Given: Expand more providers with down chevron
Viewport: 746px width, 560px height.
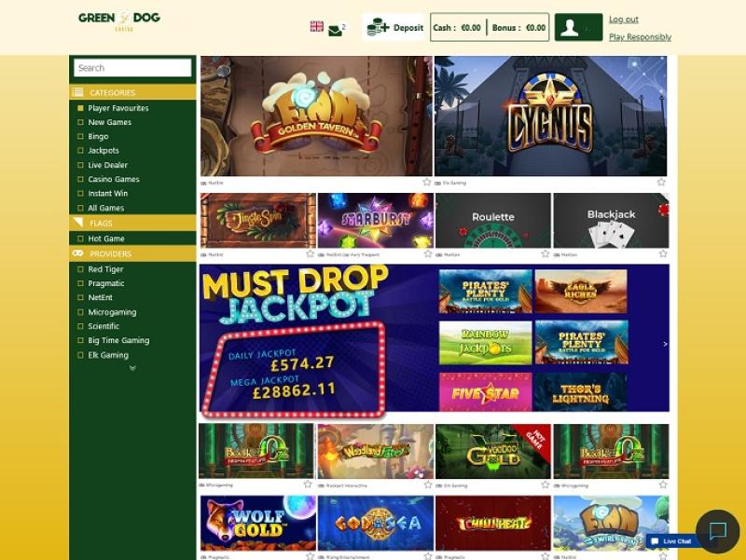Looking at the screenshot, I should click(x=132, y=368).
